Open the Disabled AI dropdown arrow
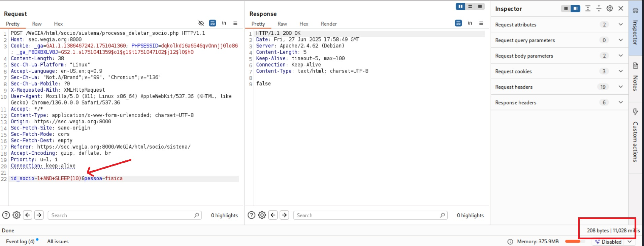 (629, 242)
